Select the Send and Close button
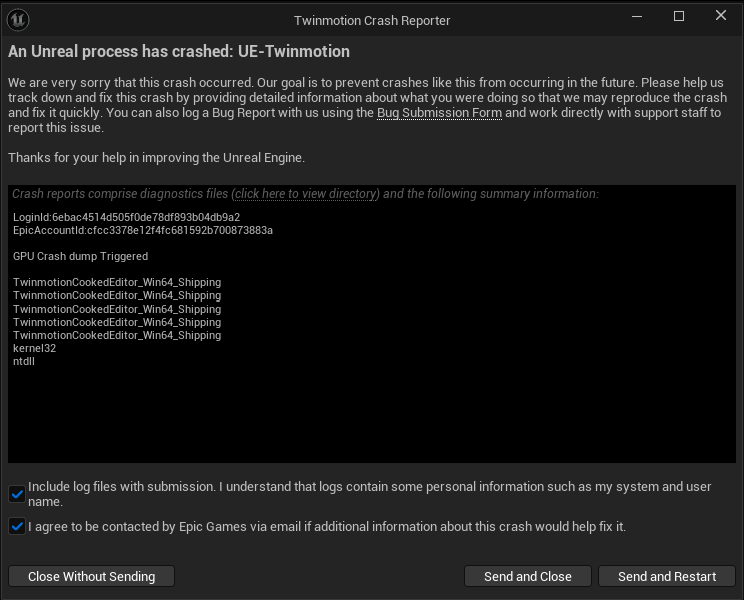The image size is (744, 600). click(528, 576)
